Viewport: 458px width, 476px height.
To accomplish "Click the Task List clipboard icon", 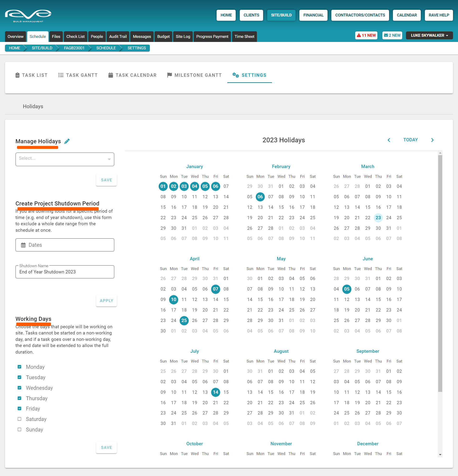I will (17, 75).
